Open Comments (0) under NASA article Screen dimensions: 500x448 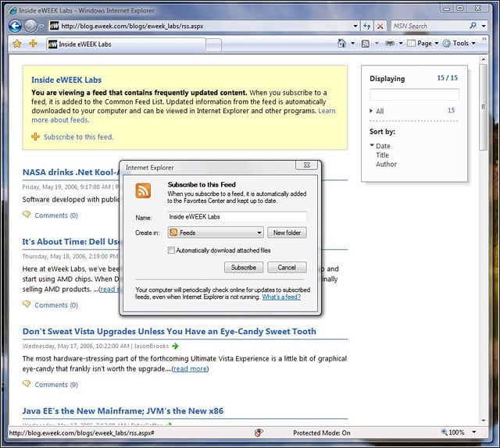coord(56,215)
